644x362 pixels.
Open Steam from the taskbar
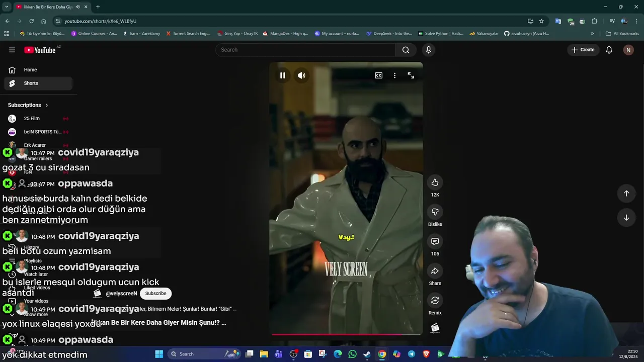367,354
